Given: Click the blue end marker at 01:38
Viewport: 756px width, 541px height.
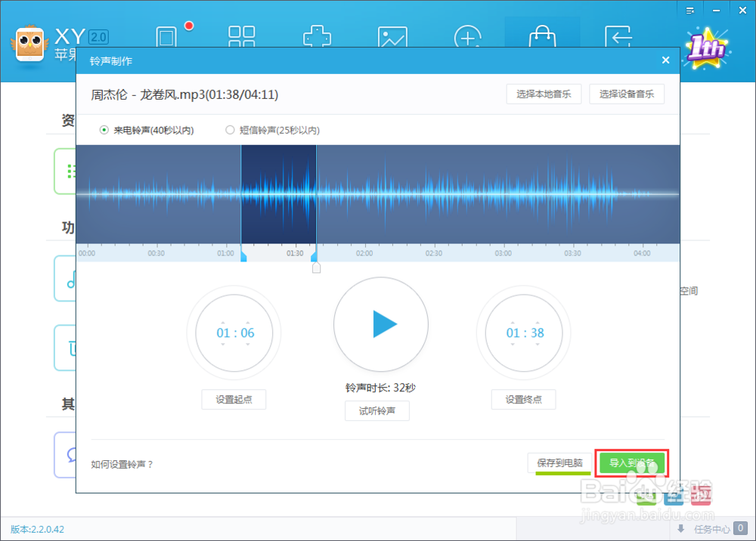Looking at the screenshot, I should pyautogui.click(x=314, y=256).
